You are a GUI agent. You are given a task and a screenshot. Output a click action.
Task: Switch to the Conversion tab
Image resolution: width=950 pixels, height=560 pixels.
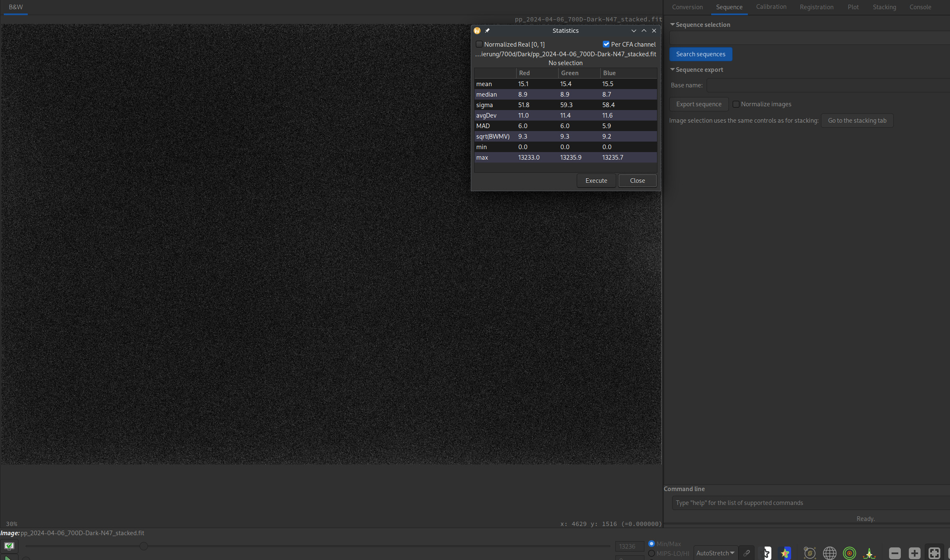click(687, 7)
